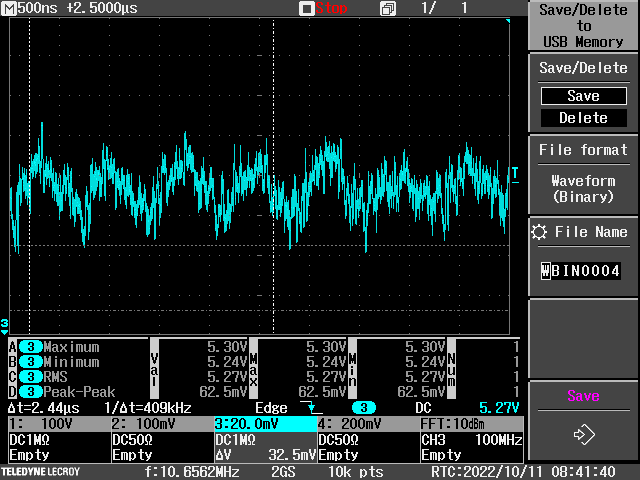640x480 pixels.
Task: Select the Delete option under Save/Delete
Action: click(583, 118)
